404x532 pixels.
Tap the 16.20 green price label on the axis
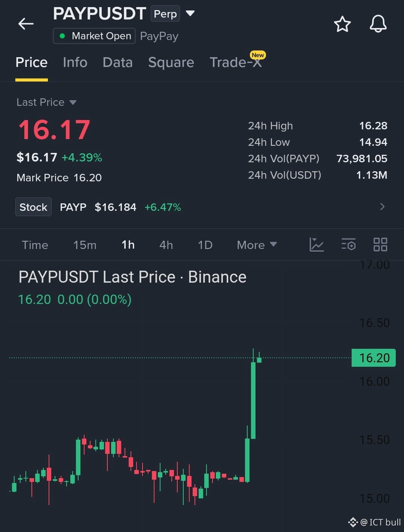[374, 358]
